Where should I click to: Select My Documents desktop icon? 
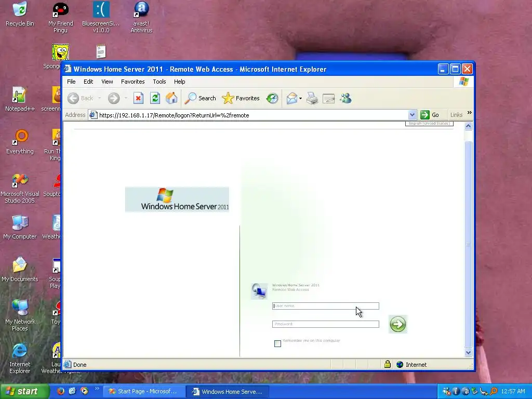pos(20,270)
